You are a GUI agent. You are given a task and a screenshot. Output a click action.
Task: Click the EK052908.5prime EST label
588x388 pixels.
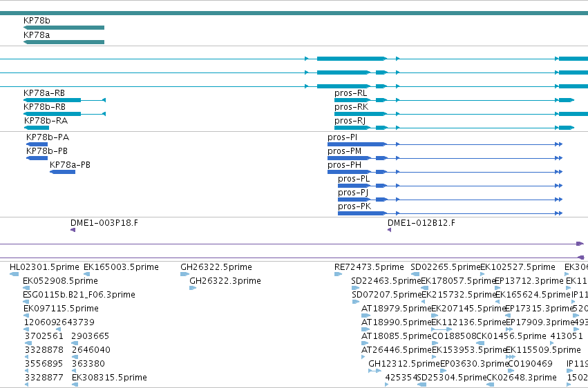pos(60,281)
